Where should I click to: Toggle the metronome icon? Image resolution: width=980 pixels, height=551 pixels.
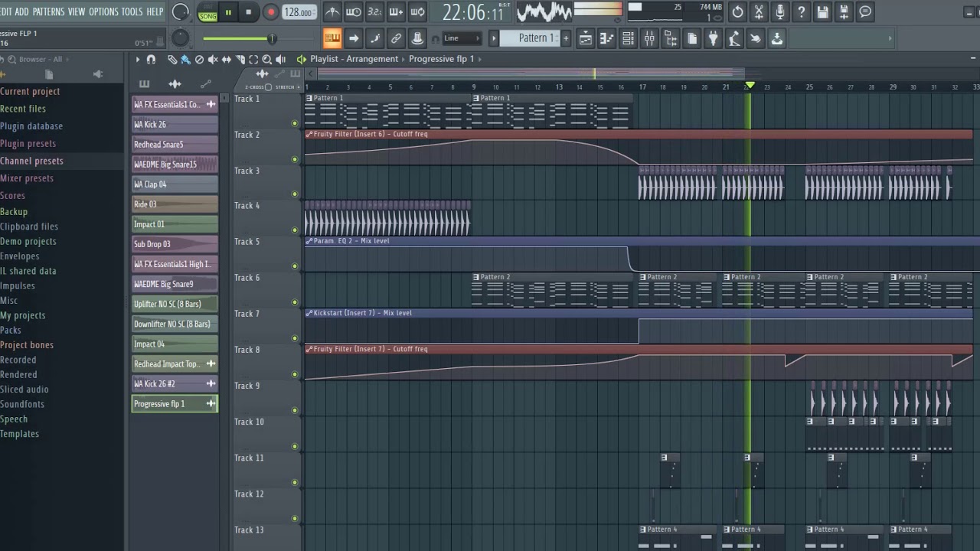(332, 12)
